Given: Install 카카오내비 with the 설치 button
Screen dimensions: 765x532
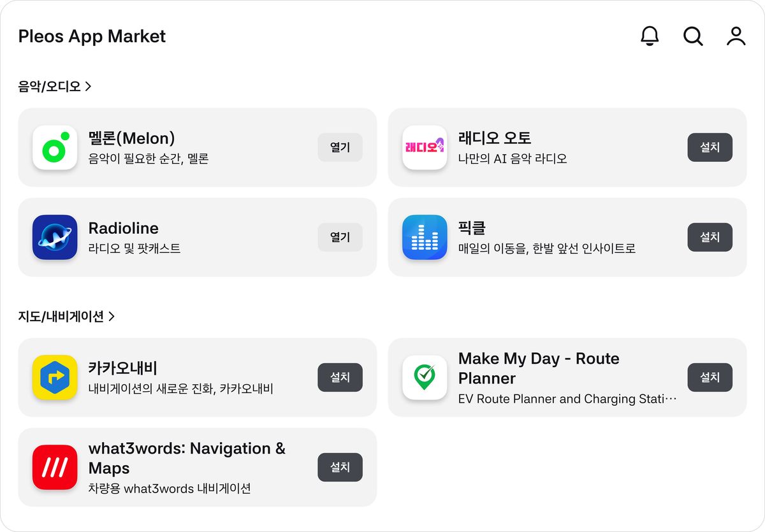Looking at the screenshot, I should point(340,377).
